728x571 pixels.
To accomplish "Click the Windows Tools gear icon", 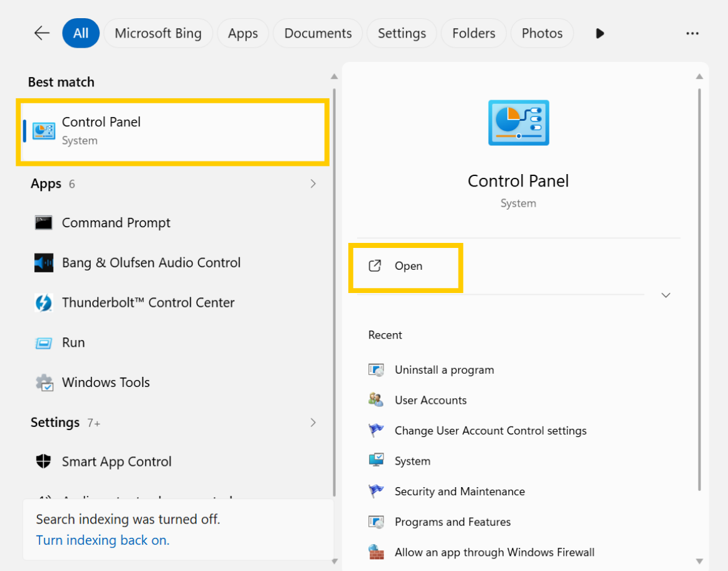I will [x=44, y=383].
